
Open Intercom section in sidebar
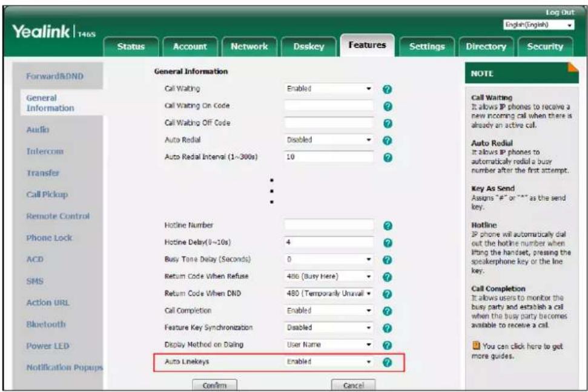coord(45,151)
